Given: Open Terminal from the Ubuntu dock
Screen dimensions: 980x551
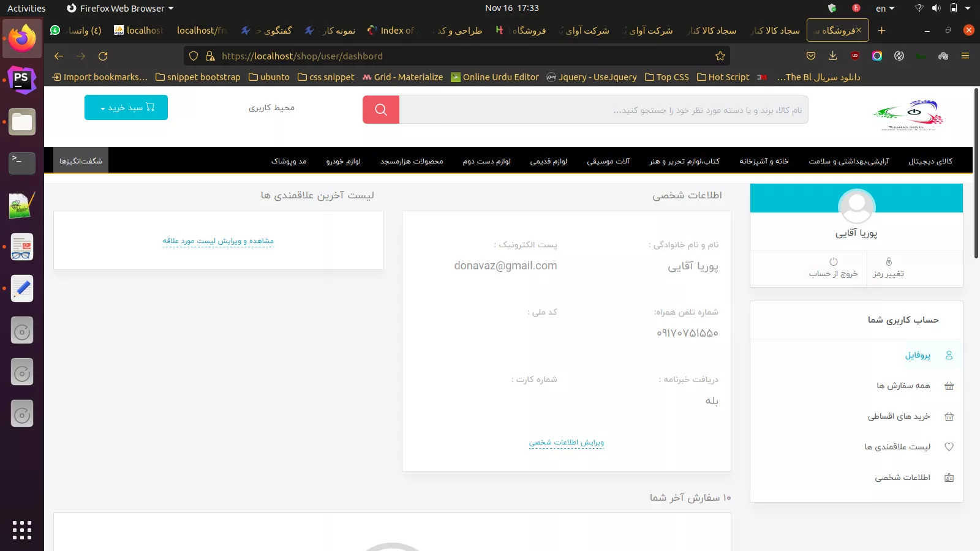Looking at the screenshot, I should click(22, 163).
